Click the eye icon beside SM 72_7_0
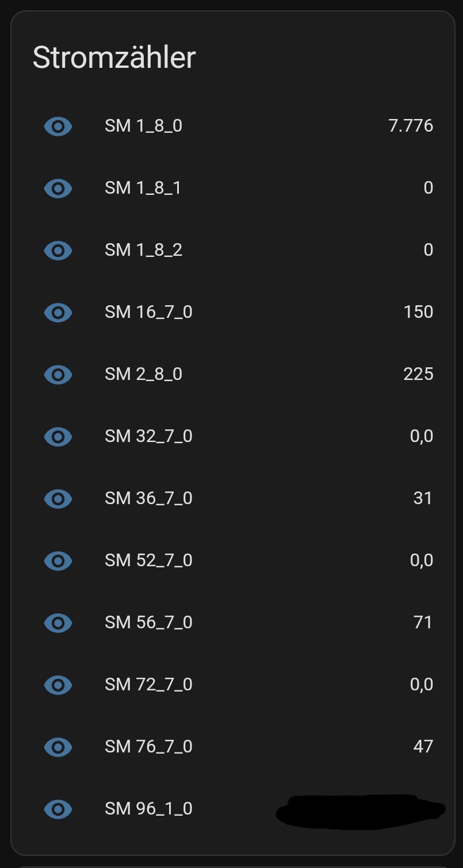Screen dimensions: 463x868 click(x=58, y=685)
